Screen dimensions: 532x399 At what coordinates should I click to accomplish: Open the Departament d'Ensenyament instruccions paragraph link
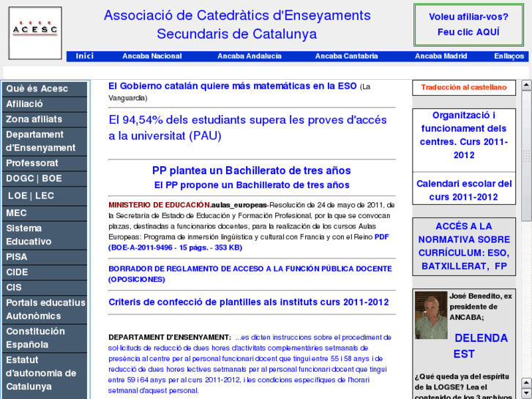click(x=250, y=364)
